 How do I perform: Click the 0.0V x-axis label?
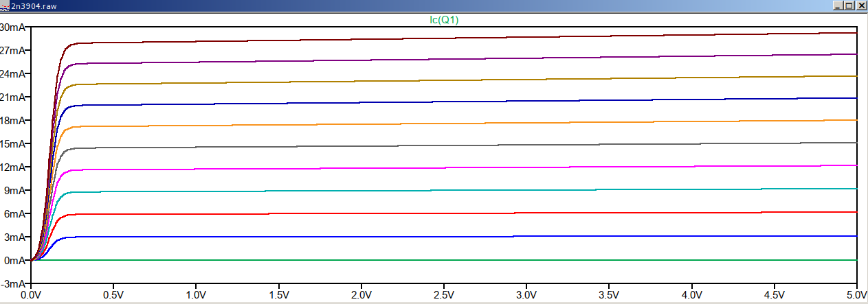[31, 295]
